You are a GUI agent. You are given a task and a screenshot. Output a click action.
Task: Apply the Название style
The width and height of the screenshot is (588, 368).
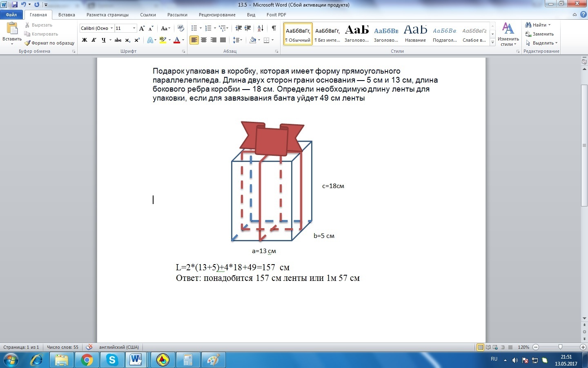click(x=415, y=34)
